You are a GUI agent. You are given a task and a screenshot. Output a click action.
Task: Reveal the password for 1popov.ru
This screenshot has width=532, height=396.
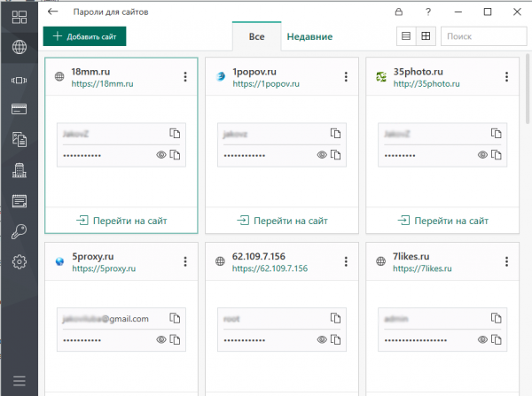coord(322,155)
